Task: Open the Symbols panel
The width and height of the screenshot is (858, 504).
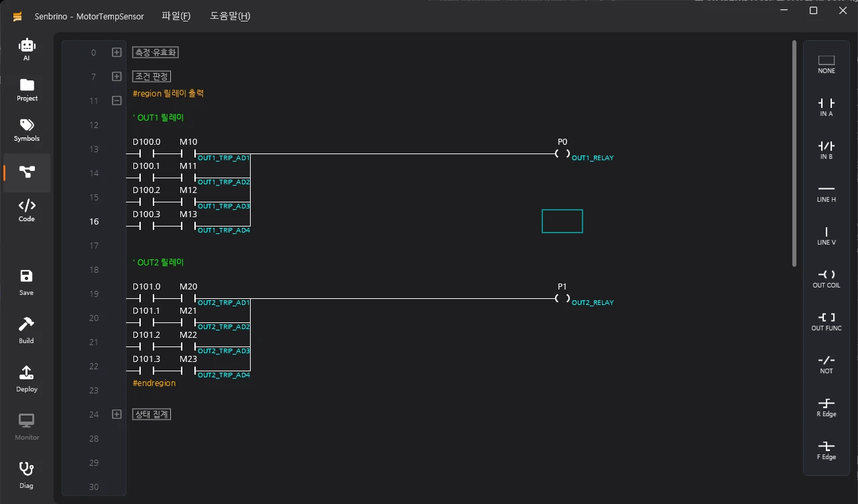Action: pos(27,130)
